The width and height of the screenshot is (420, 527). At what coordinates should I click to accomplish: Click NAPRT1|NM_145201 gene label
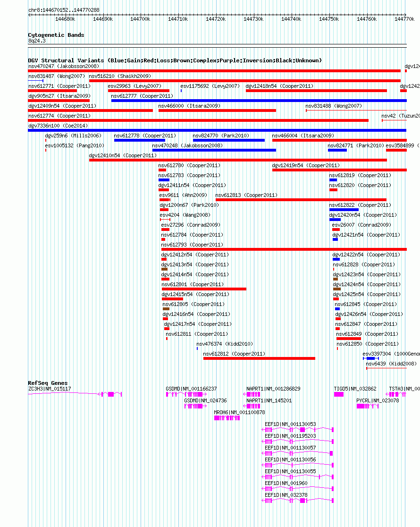[269, 400]
